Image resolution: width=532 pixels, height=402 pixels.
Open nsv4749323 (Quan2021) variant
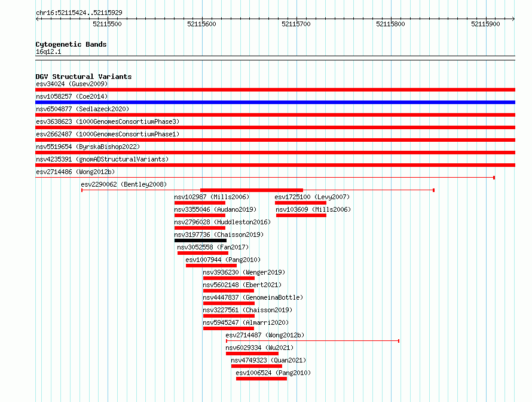[x=268, y=360]
